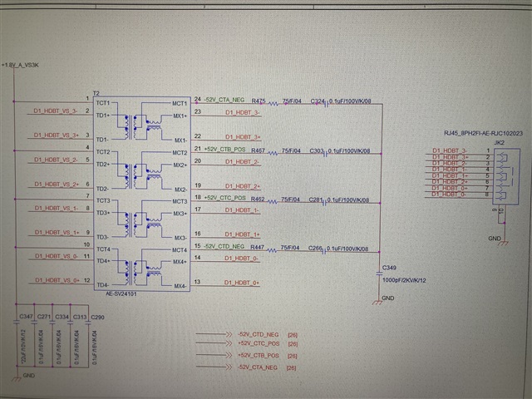Select the +52V_CTC_POS label at pin 18
This screenshot has width=532, height=399.
[x=225, y=198]
